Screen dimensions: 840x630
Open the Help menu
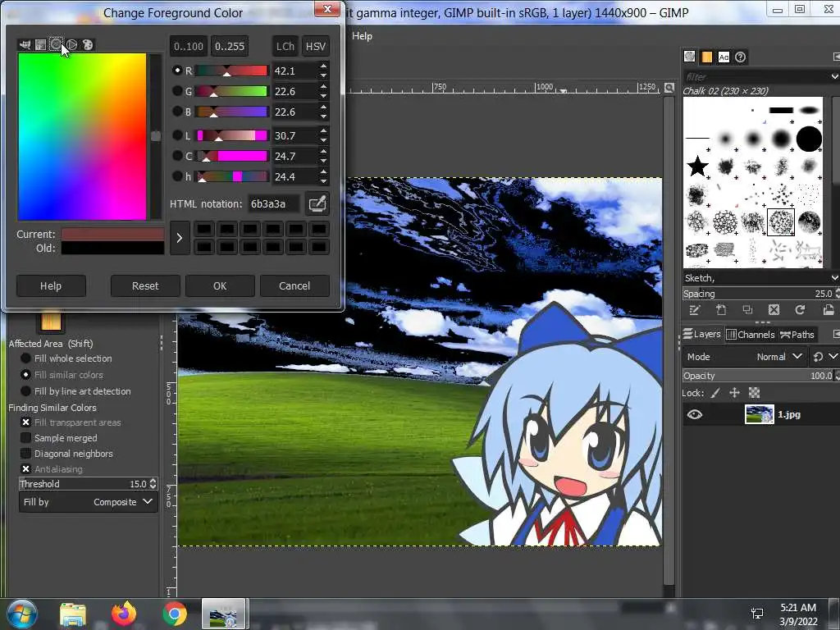362,36
